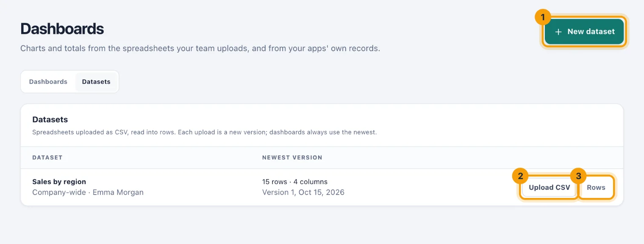Click Version 1, Oct 15, 2026 text
This screenshot has width=644, height=244.
(x=303, y=192)
